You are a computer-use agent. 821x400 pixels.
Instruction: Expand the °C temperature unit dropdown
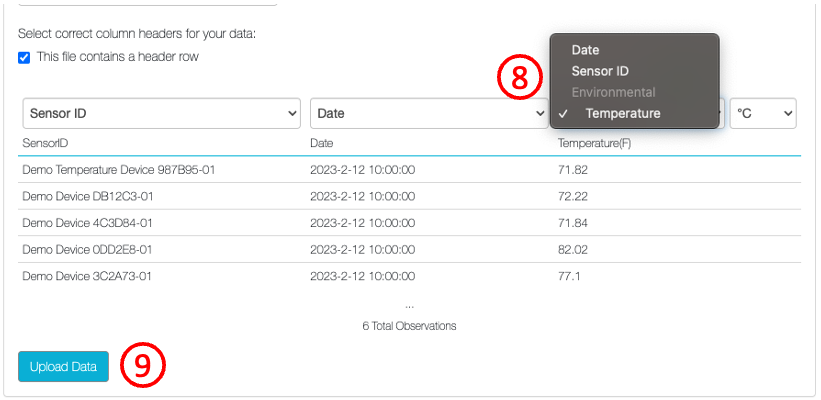pos(763,114)
